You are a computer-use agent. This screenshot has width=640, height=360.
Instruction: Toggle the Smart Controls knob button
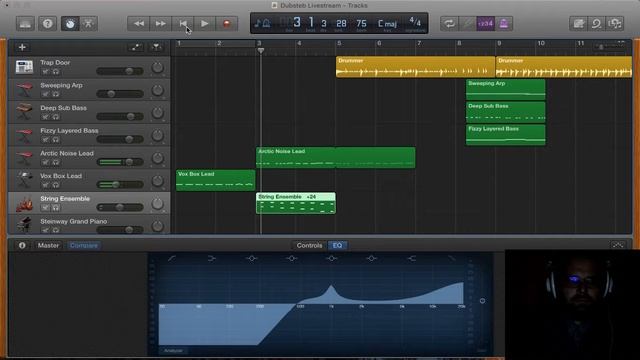(70, 24)
